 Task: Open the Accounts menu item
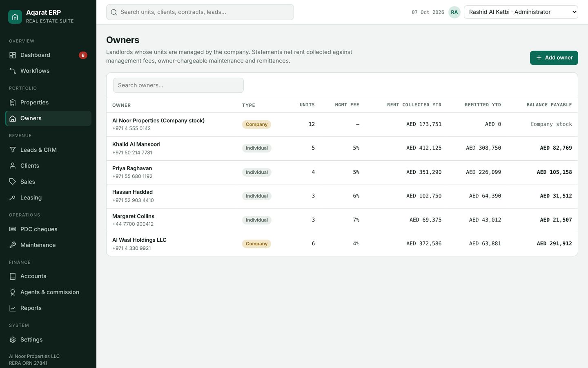48,276
